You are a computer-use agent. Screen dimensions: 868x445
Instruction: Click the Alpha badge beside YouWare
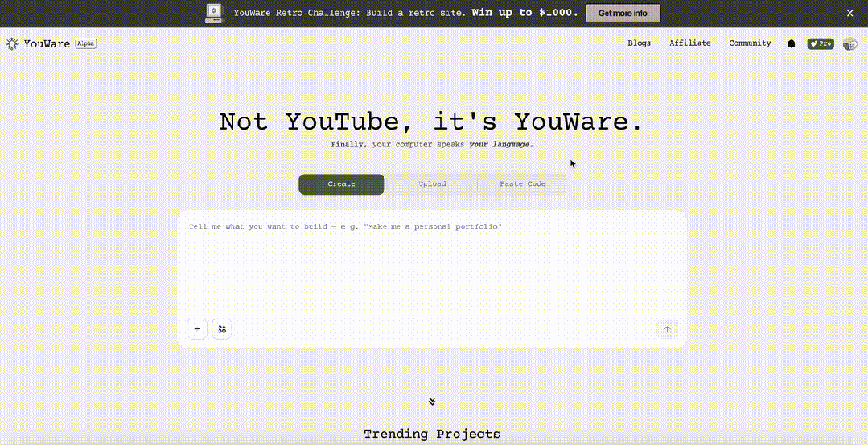click(85, 44)
